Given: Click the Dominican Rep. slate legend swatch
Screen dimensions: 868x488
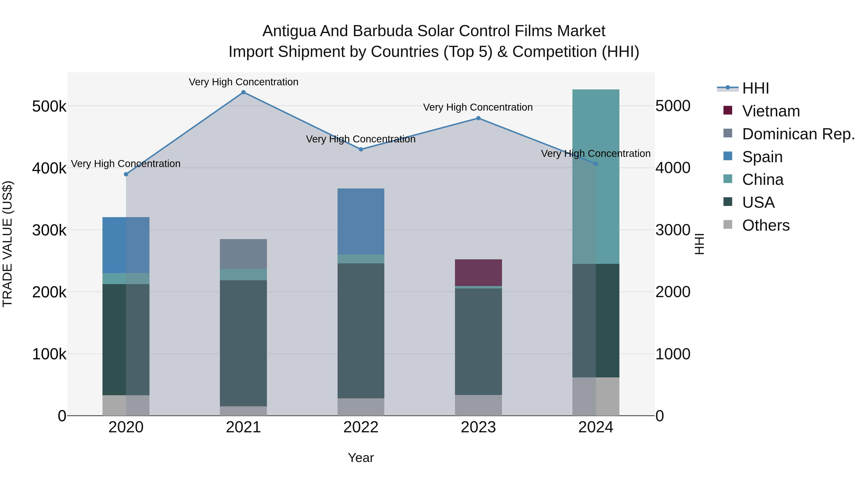Looking at the screenshot, I should [x=728, y=133].
